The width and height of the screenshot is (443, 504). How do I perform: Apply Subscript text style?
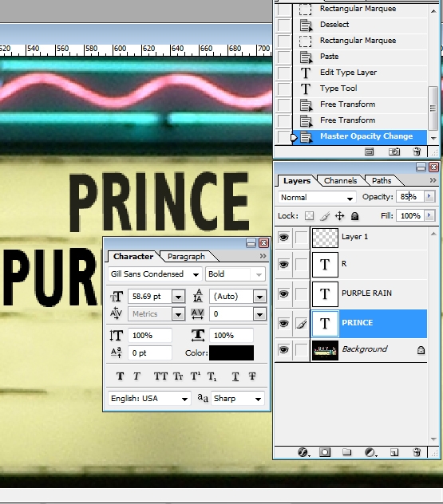click(212, 376)
